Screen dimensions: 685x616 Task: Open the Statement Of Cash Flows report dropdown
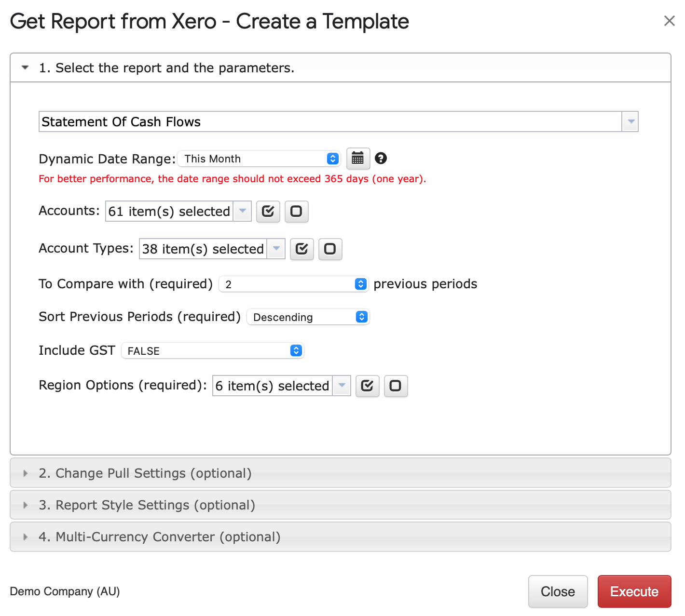338,121
